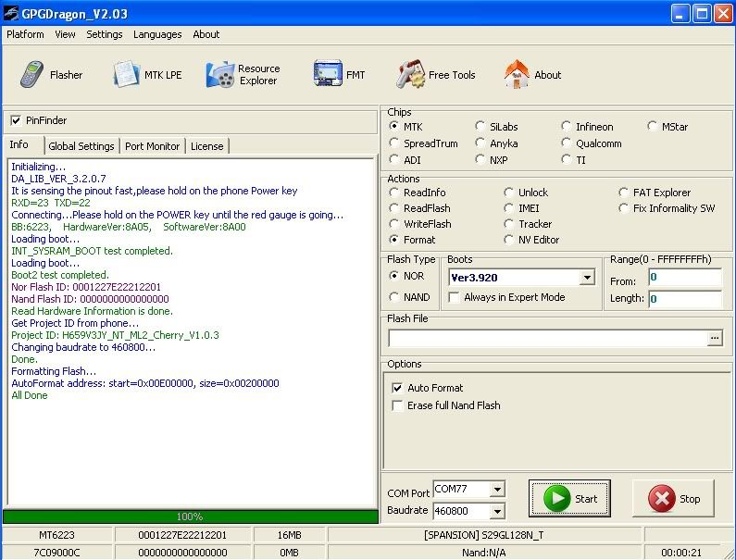
Task: Choose the Unlock action
Action: click(x=509, y=193)
